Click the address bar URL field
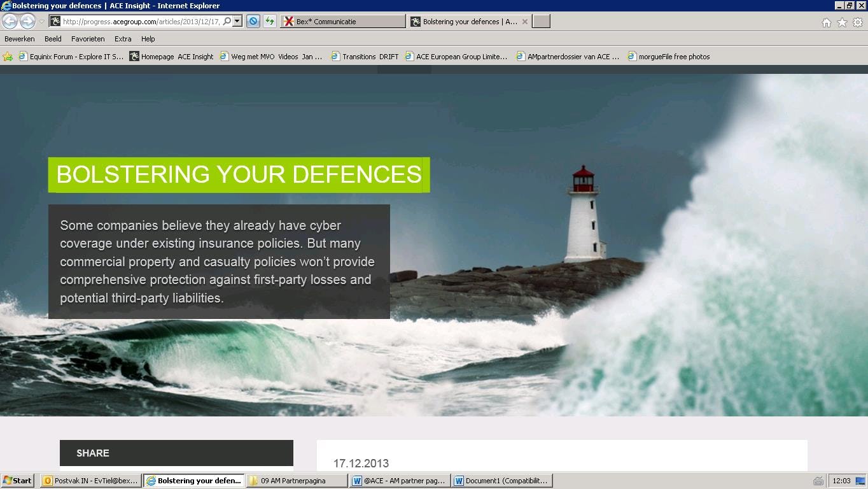Screen dimensions: 868x489 [140, 22]
